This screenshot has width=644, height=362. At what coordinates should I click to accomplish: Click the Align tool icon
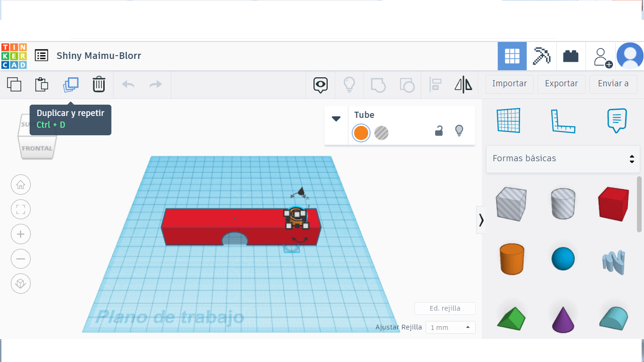tap(435, 85)
